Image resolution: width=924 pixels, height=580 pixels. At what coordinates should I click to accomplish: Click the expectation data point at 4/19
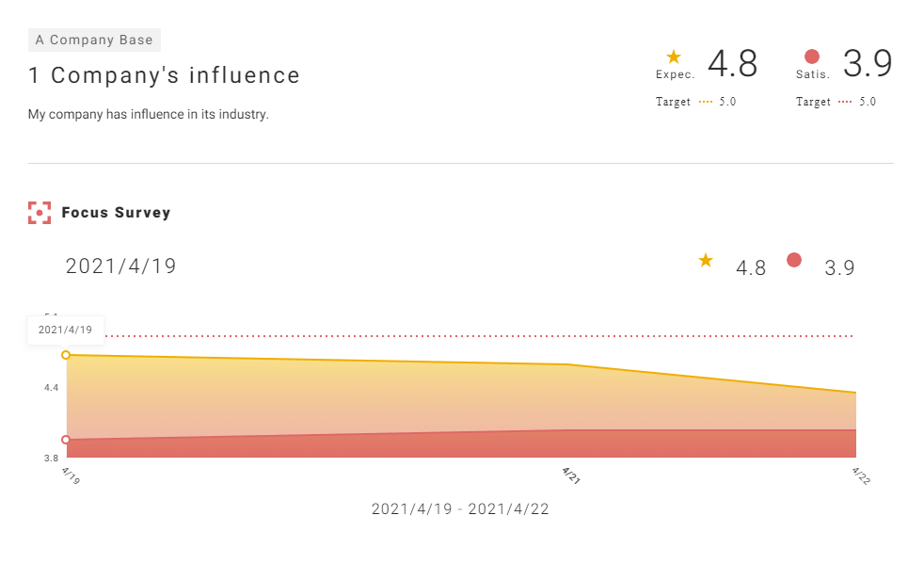[66, 355]
